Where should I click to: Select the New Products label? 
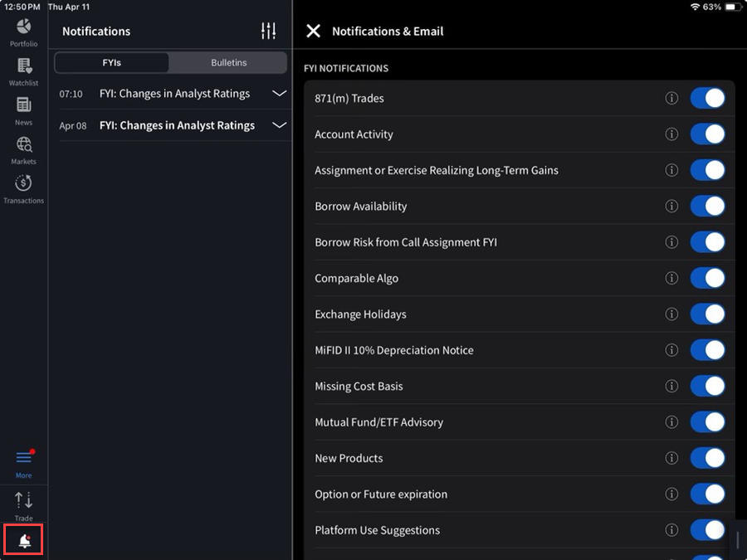(x=349, y=458)
